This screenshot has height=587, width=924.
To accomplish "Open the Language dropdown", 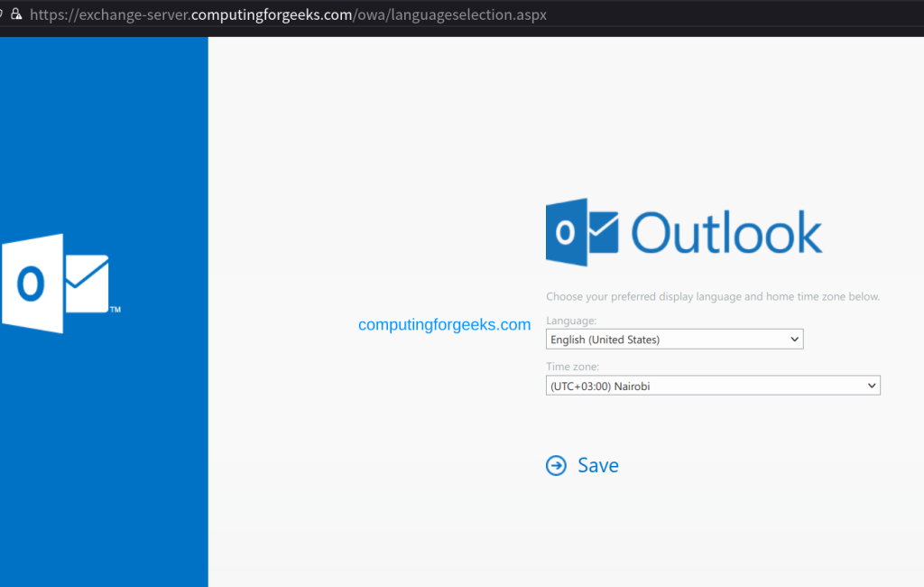I will pyautogui.click(x=674, y=339).
